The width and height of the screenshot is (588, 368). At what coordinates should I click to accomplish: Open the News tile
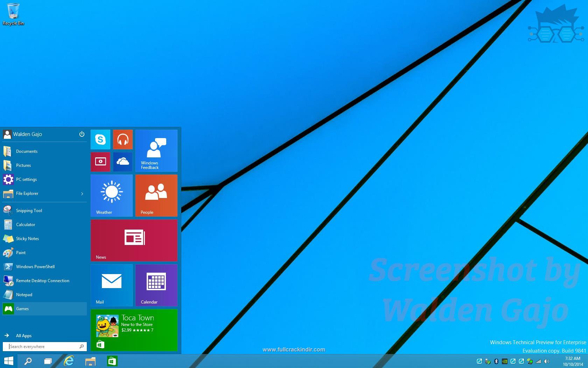[x=134, y=240]
